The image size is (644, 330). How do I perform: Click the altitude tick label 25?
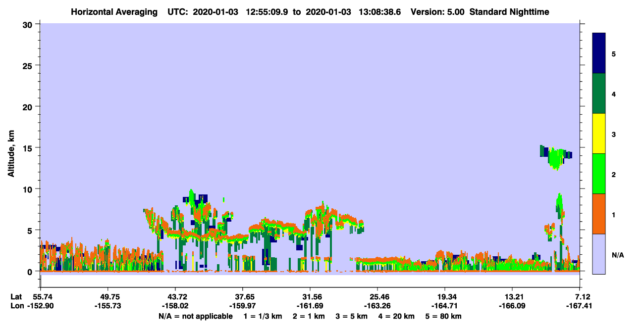coord(29,65)
